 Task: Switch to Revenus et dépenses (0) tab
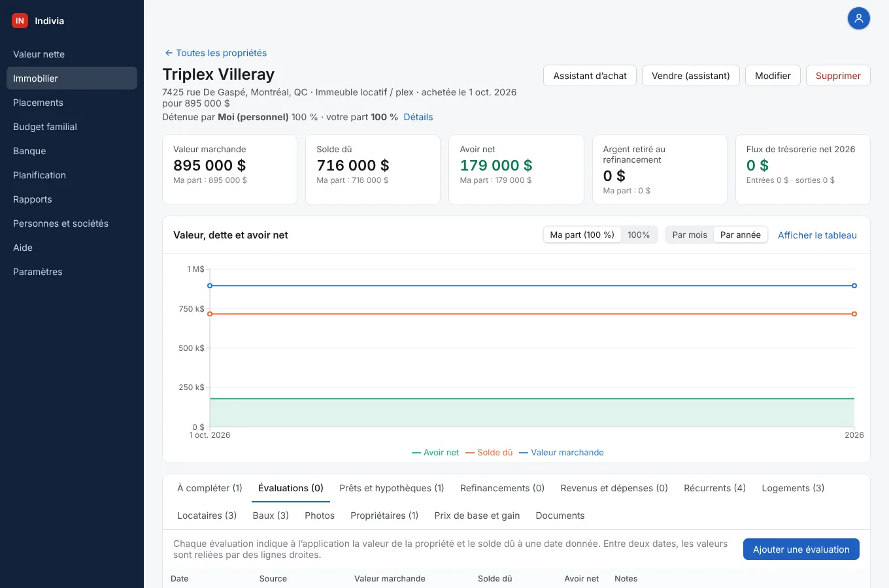[x=614, y=488]
